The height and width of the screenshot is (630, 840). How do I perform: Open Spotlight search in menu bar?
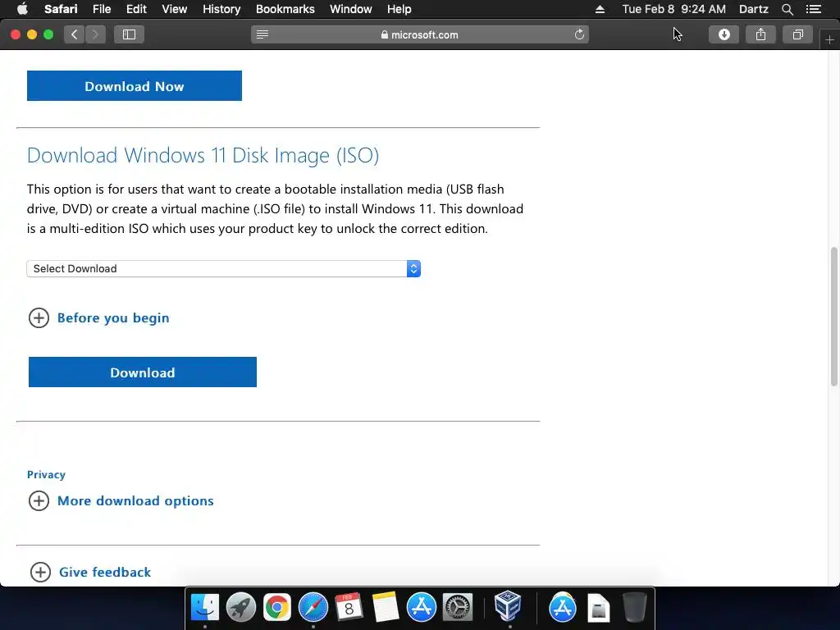787,9
